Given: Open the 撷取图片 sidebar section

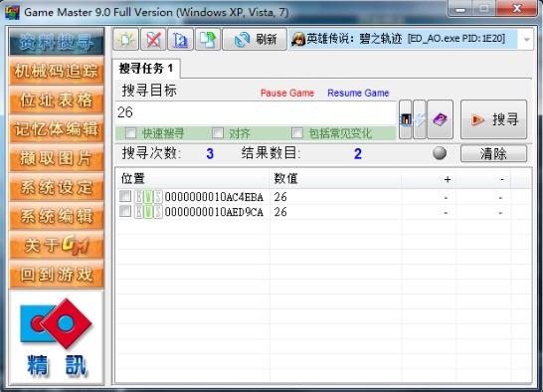Looking at the screenshot, I should pyautogui.click(x=57, y=158).
